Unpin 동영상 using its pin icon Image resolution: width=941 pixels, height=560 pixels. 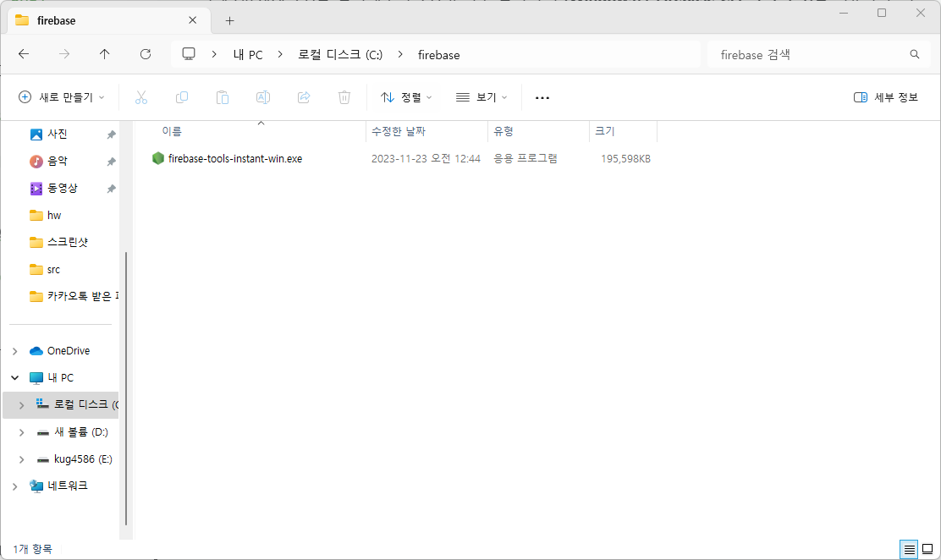point(111,189)
